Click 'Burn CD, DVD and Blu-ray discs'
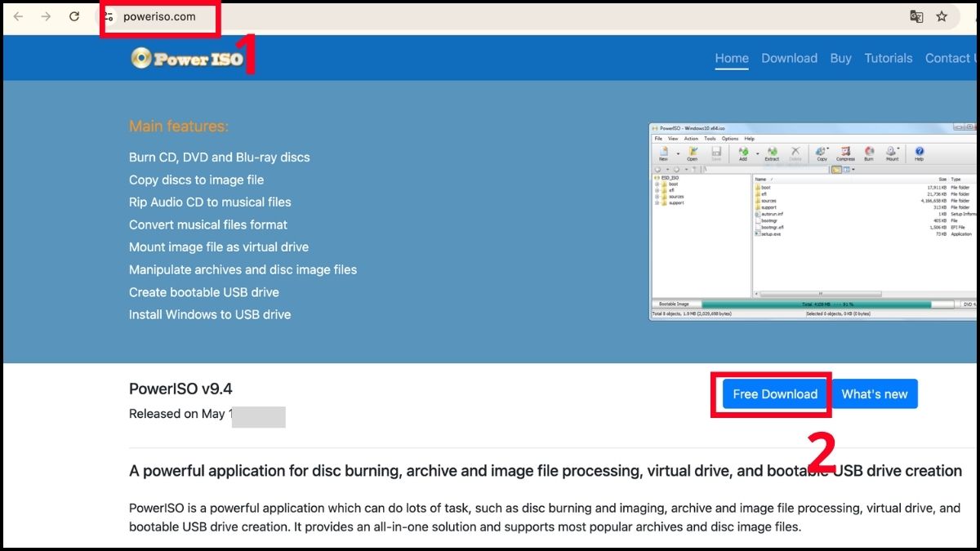 coord(220,158)
